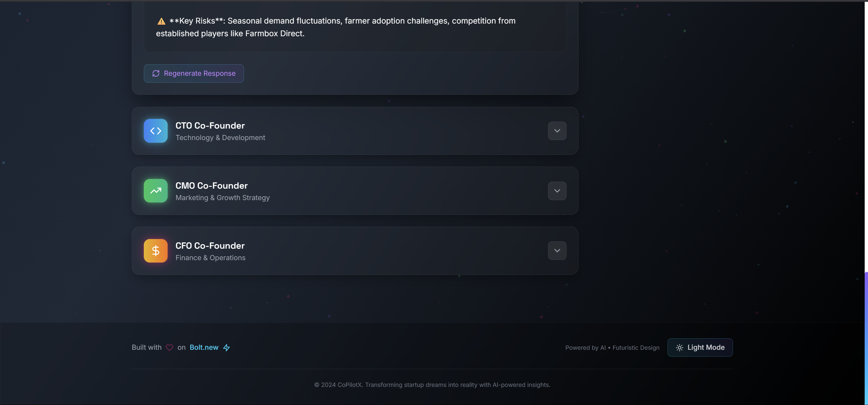Select the CTO Co-Founder title
Screen dimensions: 868x405
[x=210, y=126]
